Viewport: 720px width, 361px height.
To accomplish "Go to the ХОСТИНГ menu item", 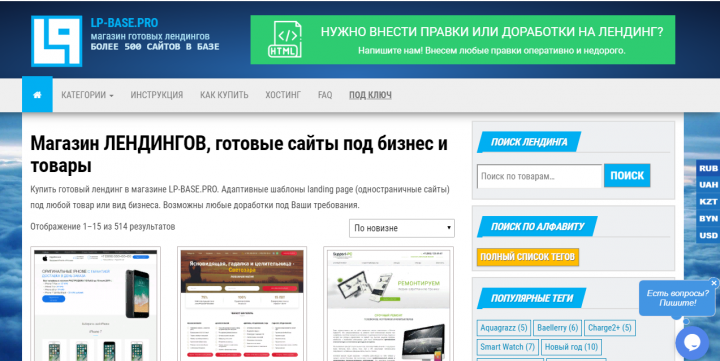I will click(x=283, y=95).
